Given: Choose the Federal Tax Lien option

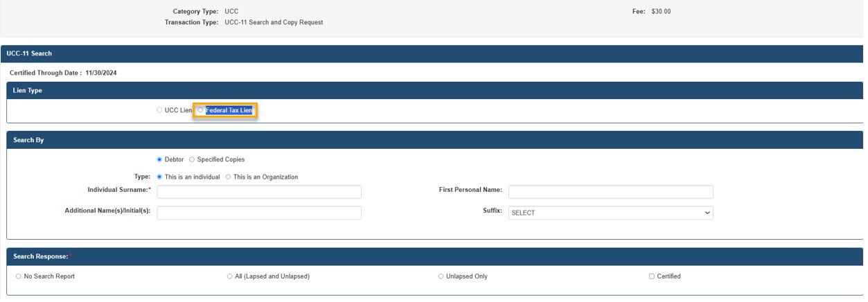Looking at the screenshot, I should coord(201,110).
